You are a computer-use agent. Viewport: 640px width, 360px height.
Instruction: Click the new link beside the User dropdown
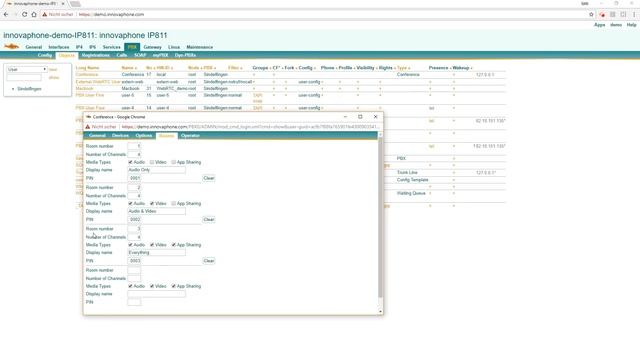click(x=53, y=70)
